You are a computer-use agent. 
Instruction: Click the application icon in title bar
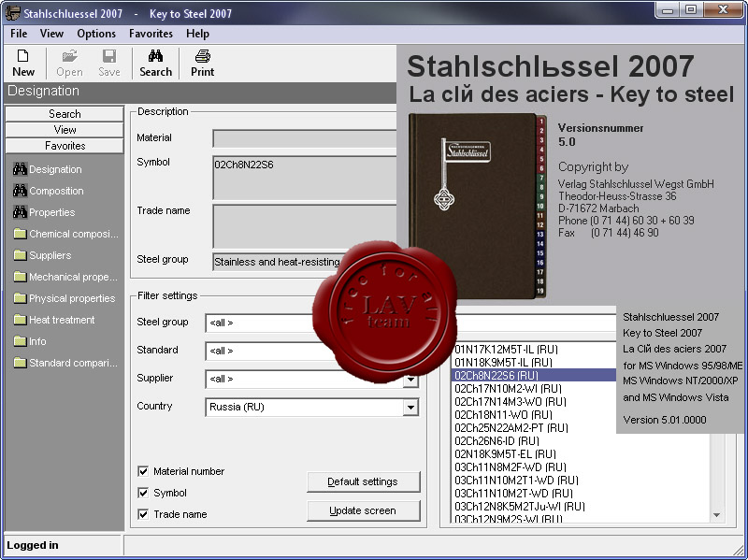click(12, 12)
